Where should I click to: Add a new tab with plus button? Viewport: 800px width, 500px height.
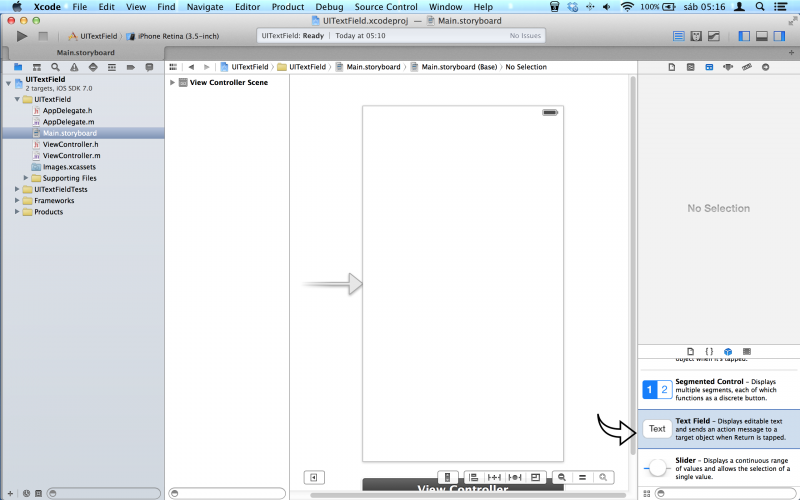(791, 52)
